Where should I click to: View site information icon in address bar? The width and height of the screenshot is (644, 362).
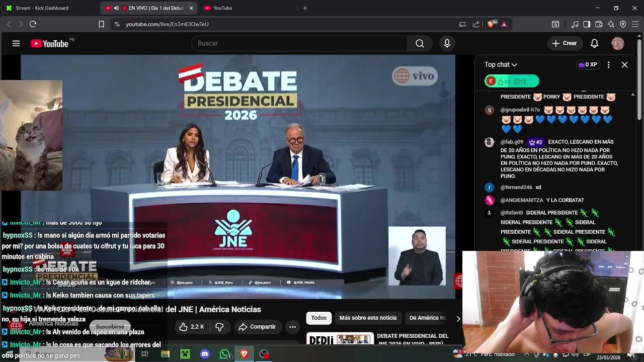coord(117,24)
